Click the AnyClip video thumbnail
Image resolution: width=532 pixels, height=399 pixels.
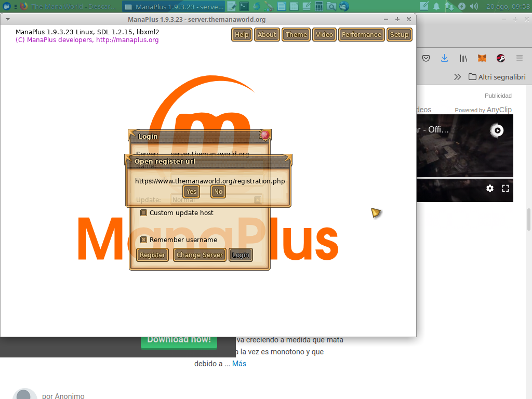pyautogui.click(x=465, y=146)
